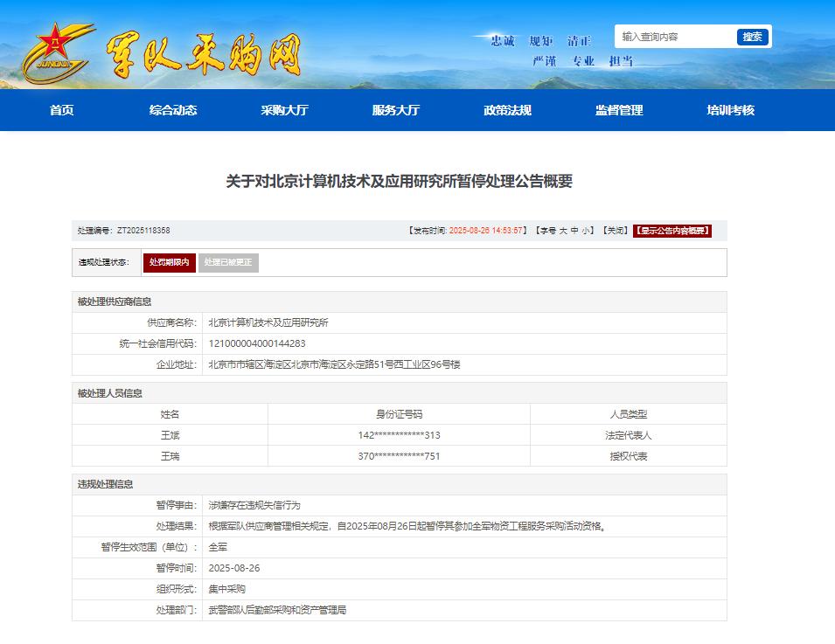Image resolution: width=835 pixels, height=644 pixels.
Task: Click supplier name 北京计算机技术及应用研究所
Action: coord(268,322)
